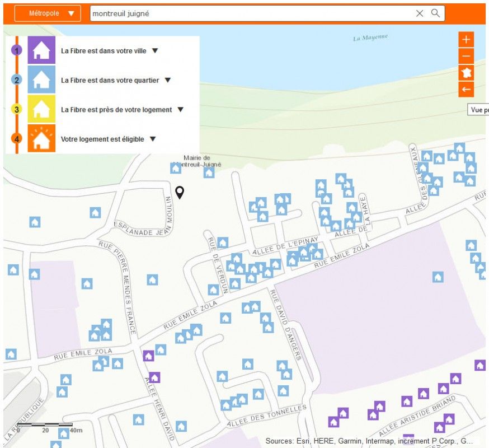The width and height of the screenshot is (489, 448).
Task: Run search with the magnifier icon
Action: pos(435,13)
